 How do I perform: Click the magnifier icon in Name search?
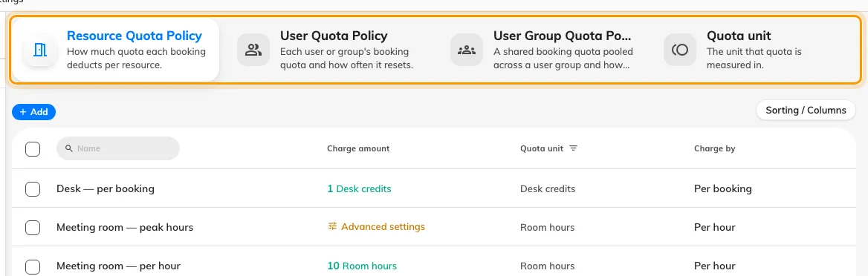[68, 148]
